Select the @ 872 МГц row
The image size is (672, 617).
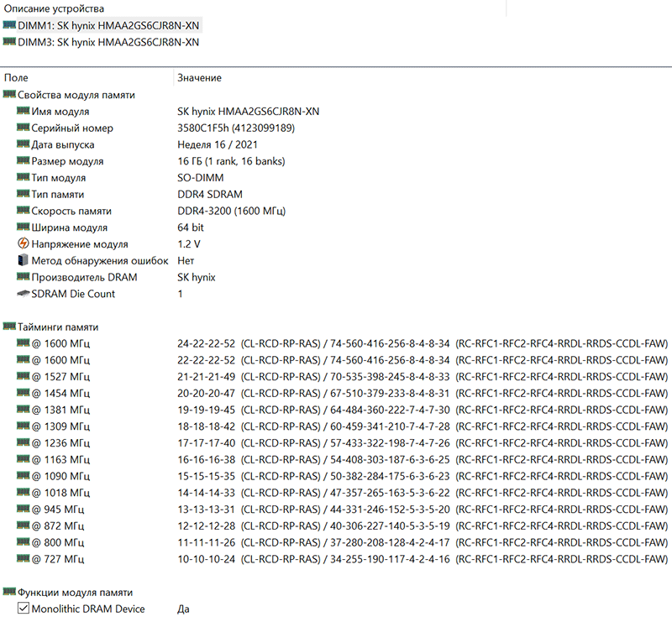[342, 526]
